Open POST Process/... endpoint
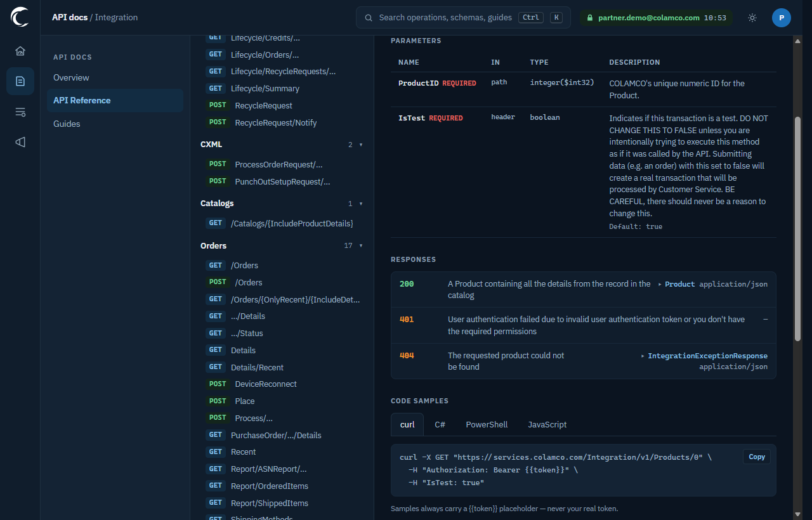Image resolution: width=812 pixels, height=520 pixels. coord(282,418)
